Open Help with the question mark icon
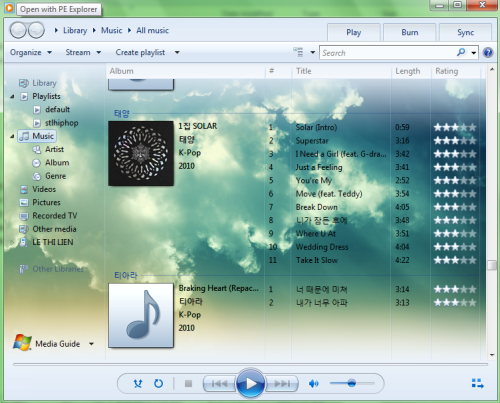The image size is (500, 403). [488, 53]
